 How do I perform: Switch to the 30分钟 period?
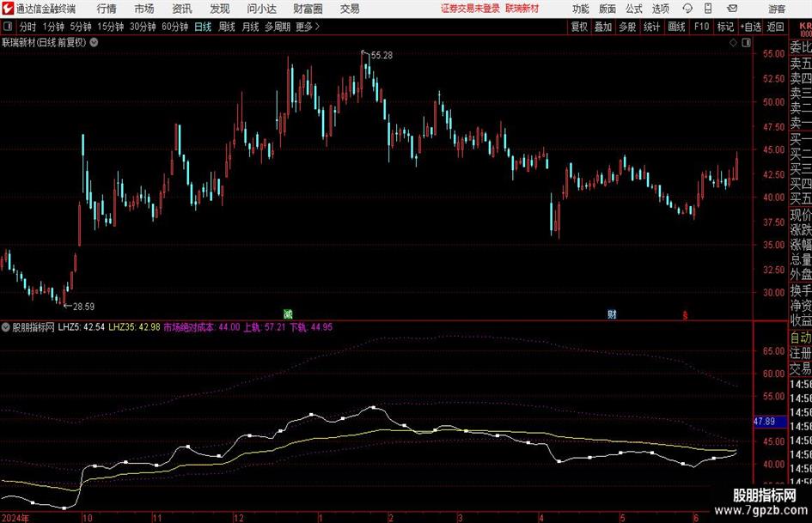coord(143,27)
